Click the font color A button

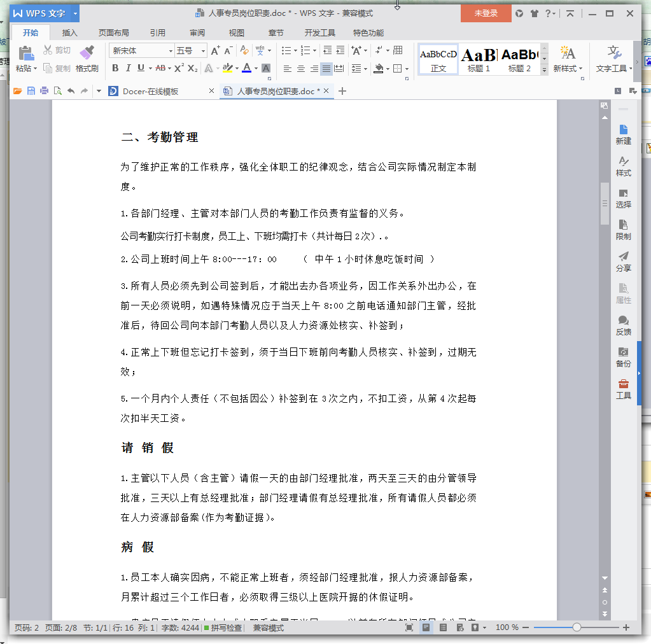(x=247, y=68)
